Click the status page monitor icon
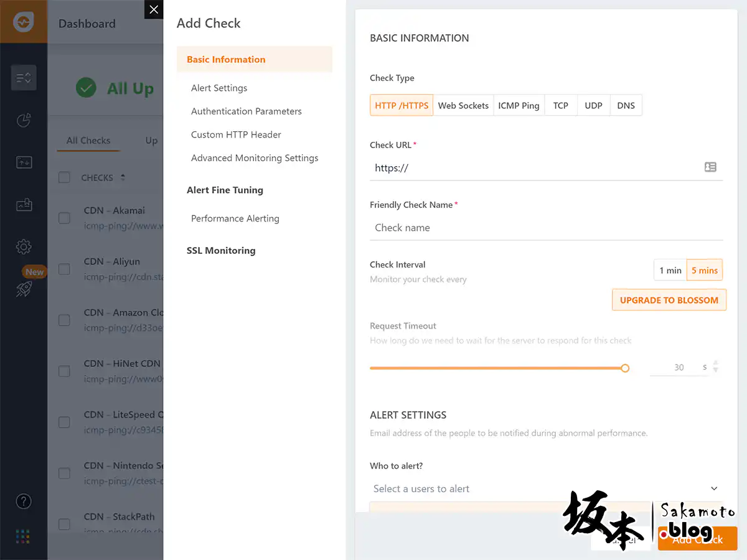Screen dimensions: 747x560 point(24,162)
